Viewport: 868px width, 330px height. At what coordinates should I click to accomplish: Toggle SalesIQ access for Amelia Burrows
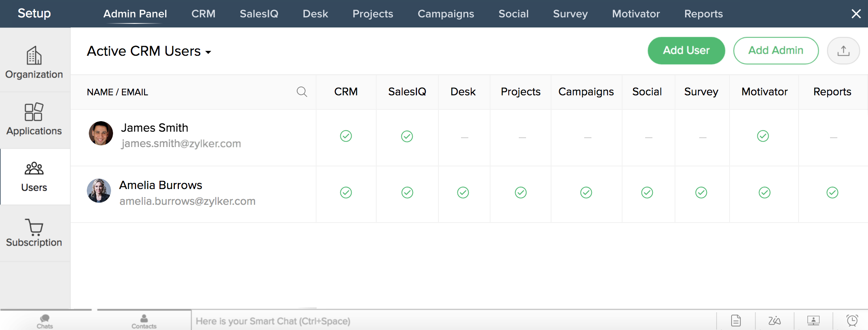[x=407, y=193]
